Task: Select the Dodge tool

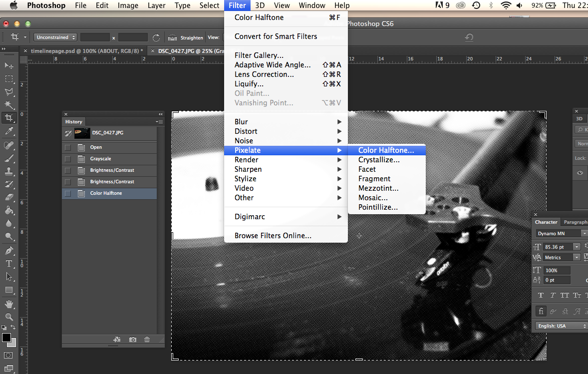Action: click(9, 236)
